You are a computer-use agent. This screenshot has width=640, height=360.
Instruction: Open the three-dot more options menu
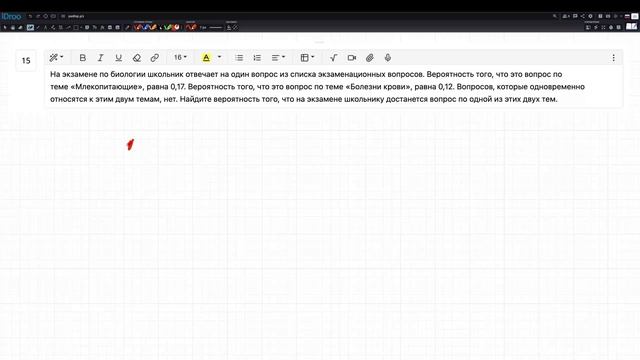point(613,58)
